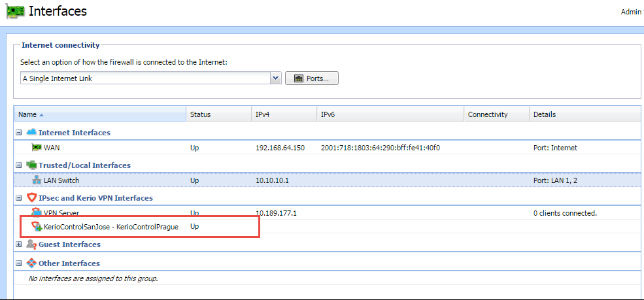Collapse the IPsec and Kerio VPN Interfaces group

[x=18, y=198]
